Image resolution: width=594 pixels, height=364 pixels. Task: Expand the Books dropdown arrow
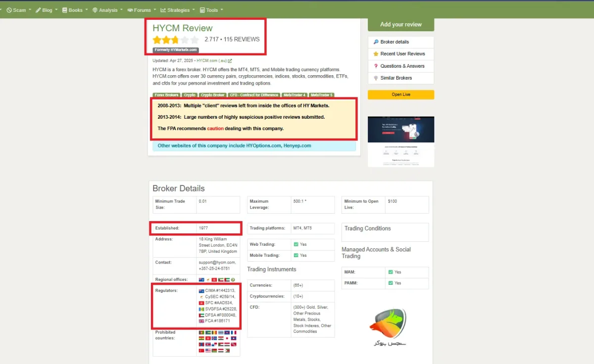(x=87, y=10)
